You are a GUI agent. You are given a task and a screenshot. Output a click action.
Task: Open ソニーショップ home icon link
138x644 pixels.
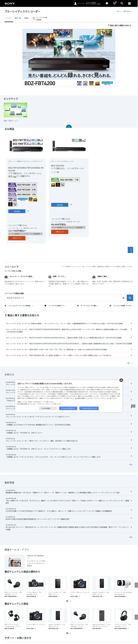point(19,306)
